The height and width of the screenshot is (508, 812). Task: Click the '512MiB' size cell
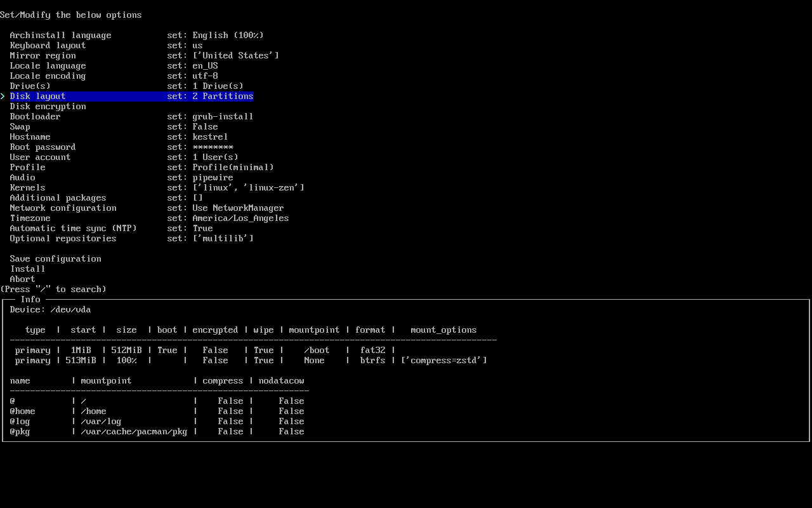pyautogui.click(x=127, y=351)
